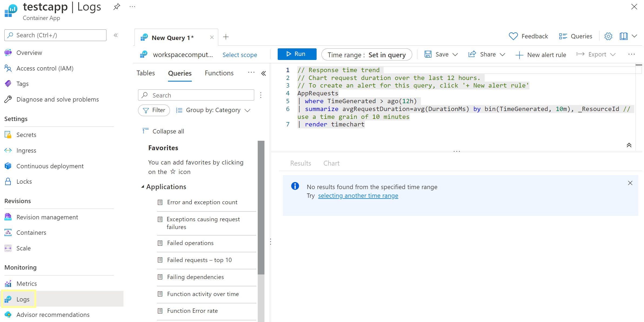This screenshot has width=644, height=322.
Task: Open Function activity over time query
Action: pos(203,294)
